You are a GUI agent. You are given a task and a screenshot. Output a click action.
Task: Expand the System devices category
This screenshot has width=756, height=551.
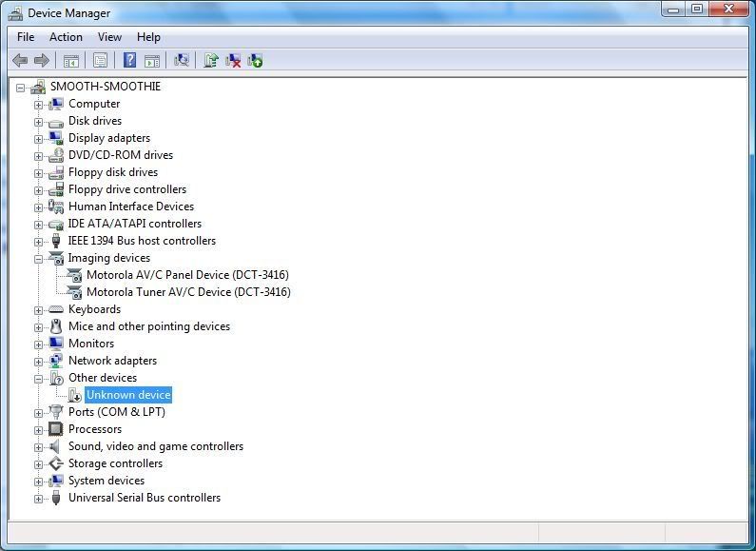pos(39,482)
